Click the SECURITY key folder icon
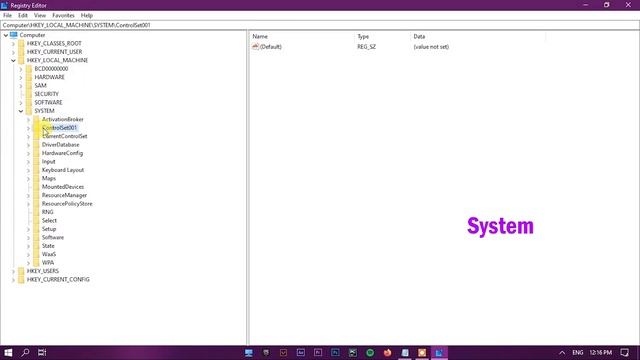 tap(29, 94)
